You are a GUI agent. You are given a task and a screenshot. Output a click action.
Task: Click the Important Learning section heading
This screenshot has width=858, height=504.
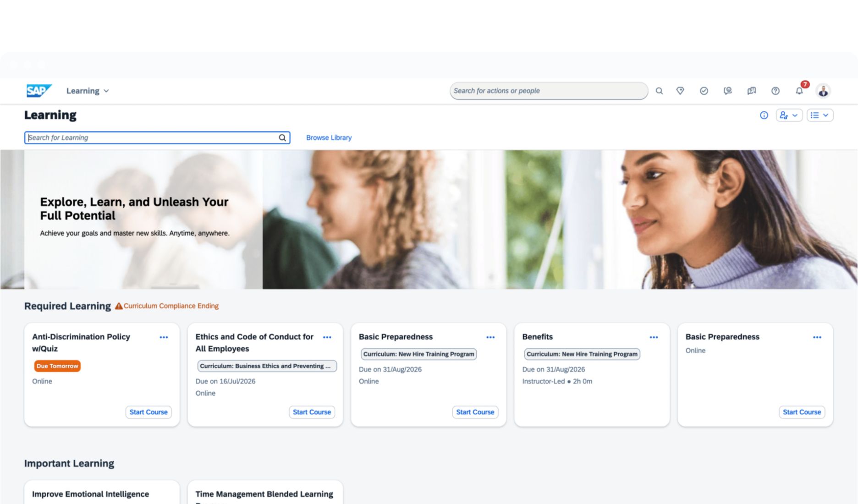[69, 463]
